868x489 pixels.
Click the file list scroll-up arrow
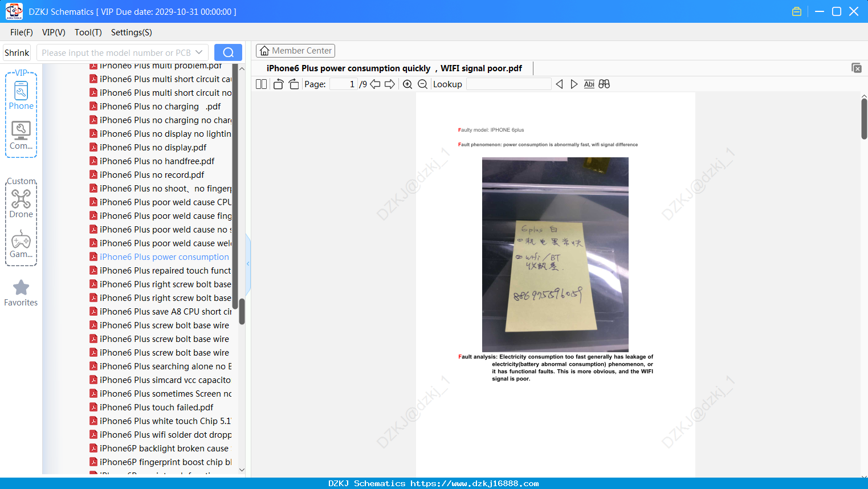242,68
